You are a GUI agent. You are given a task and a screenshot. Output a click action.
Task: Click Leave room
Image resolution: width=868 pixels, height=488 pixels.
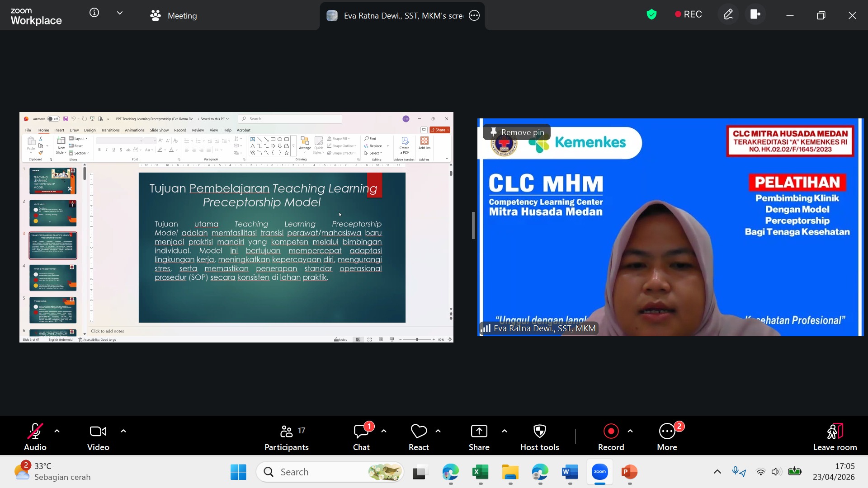(x=835, y=437)
